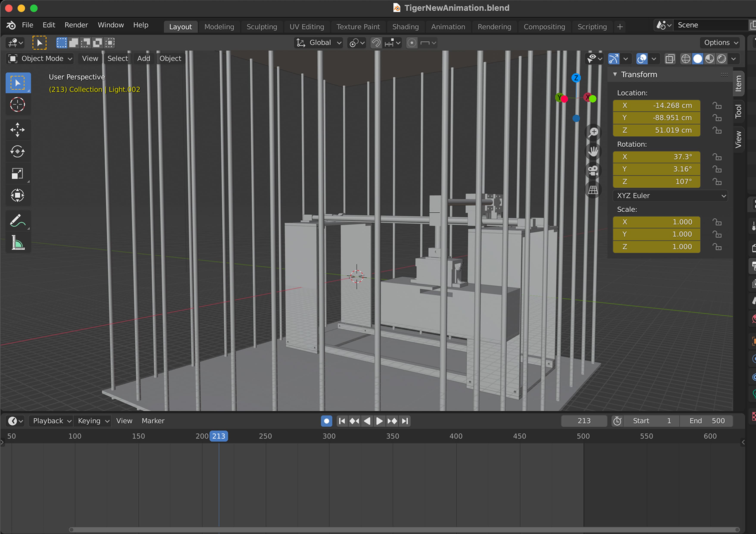The width and height of the screenshot is (756, 534).
Task: Switch perspective/orthographic grid icon
Action: click(593, 189)
